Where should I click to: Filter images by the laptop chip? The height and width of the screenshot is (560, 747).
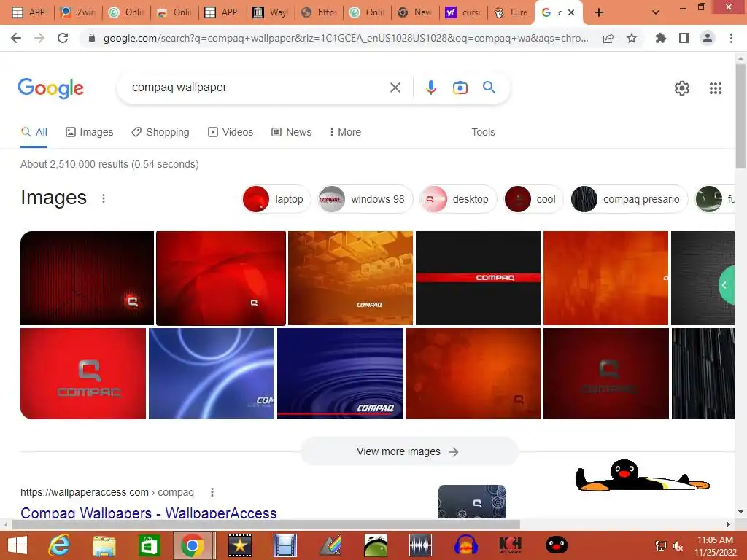pyautogui.click(x=276, y=199)
